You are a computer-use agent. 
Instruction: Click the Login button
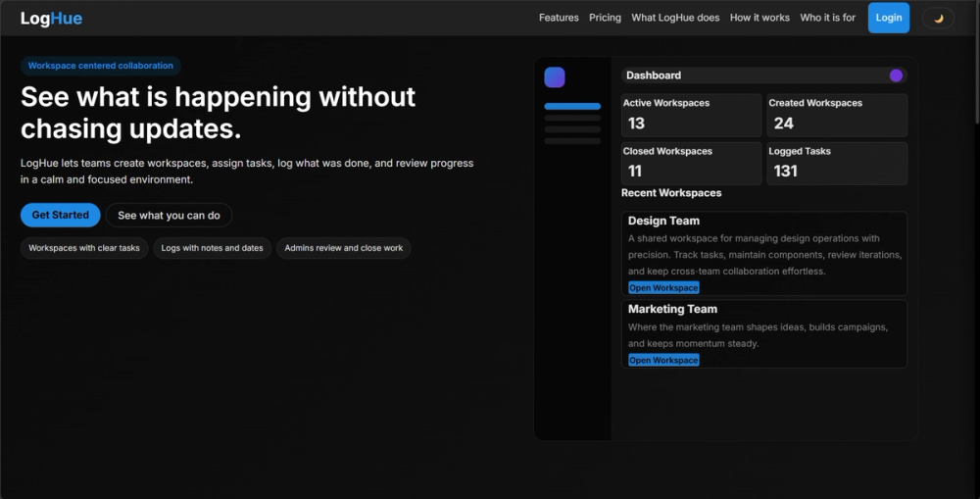[888, 18]
